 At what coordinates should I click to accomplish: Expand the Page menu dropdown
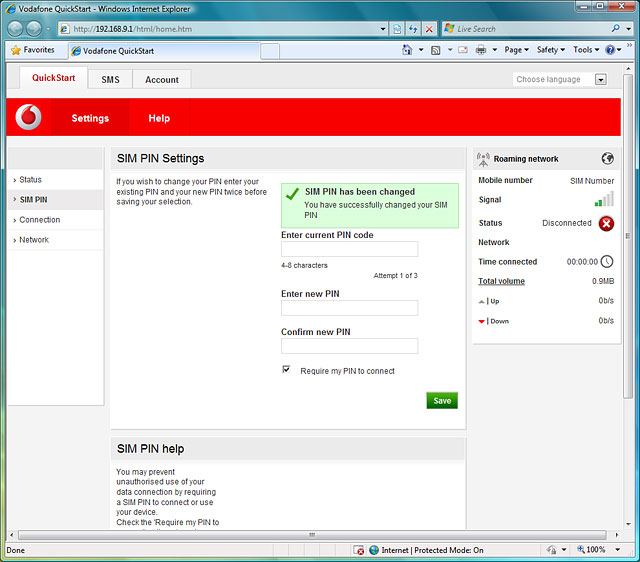pos(515,50)
